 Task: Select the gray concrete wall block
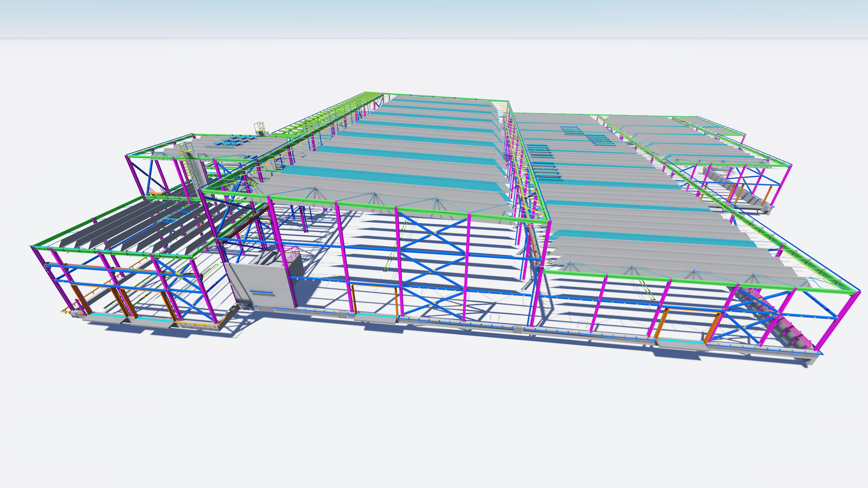coord(261,285)
